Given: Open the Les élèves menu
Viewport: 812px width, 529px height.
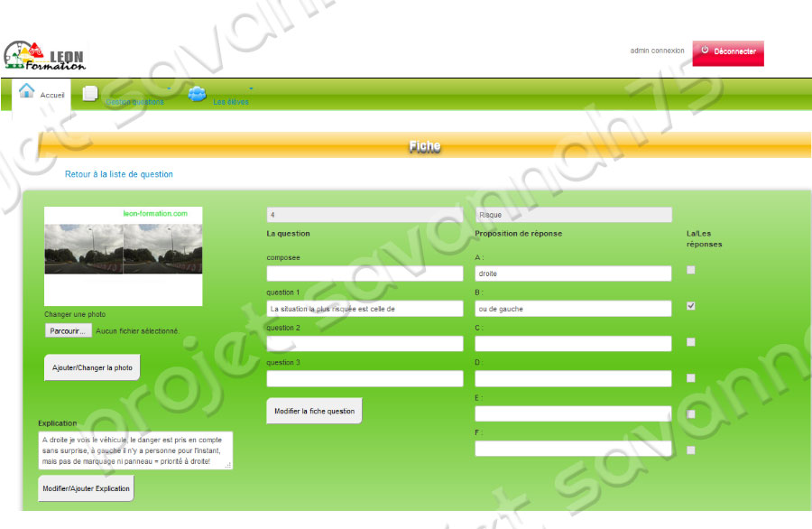Looking at the screenshot, I should click(230, 102).
